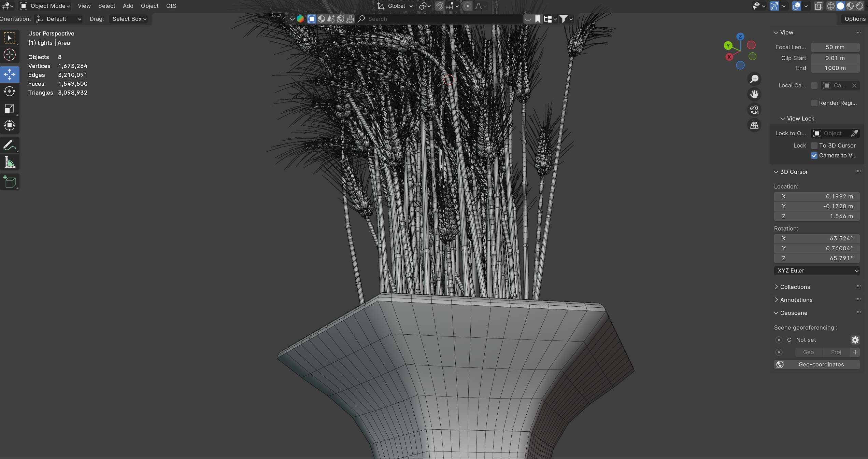Screen dimensions: 868x459
Task: Switch to orthographic/perspective grid icon
Action: pyautogui.click(x=754, y=125)
